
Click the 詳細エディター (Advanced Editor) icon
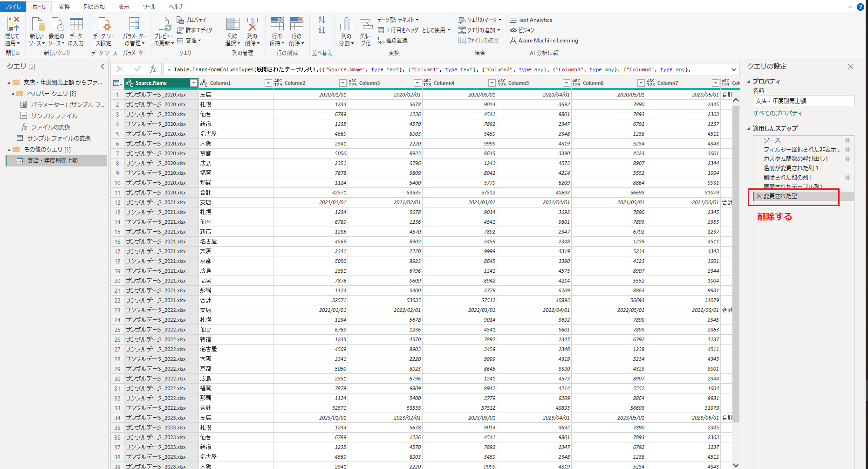pyautogui.click(x=196, y=30)
